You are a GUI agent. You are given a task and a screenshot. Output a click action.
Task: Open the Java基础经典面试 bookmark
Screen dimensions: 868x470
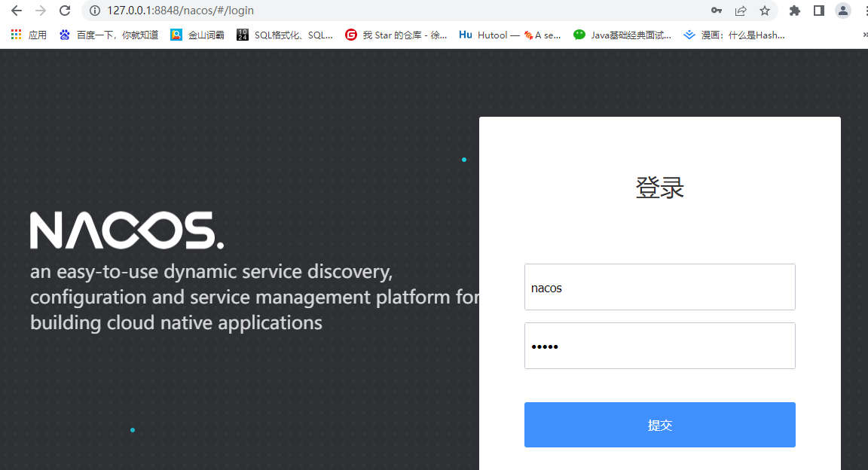622,35
